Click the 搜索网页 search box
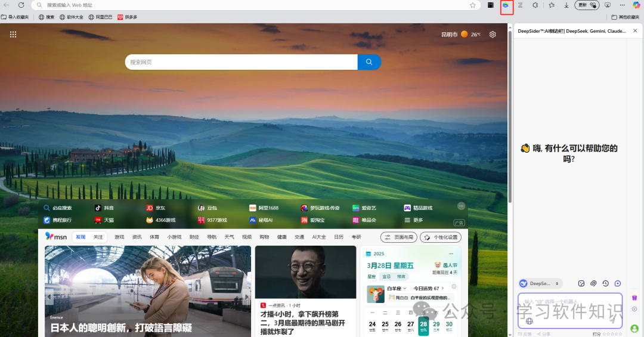 241,62
